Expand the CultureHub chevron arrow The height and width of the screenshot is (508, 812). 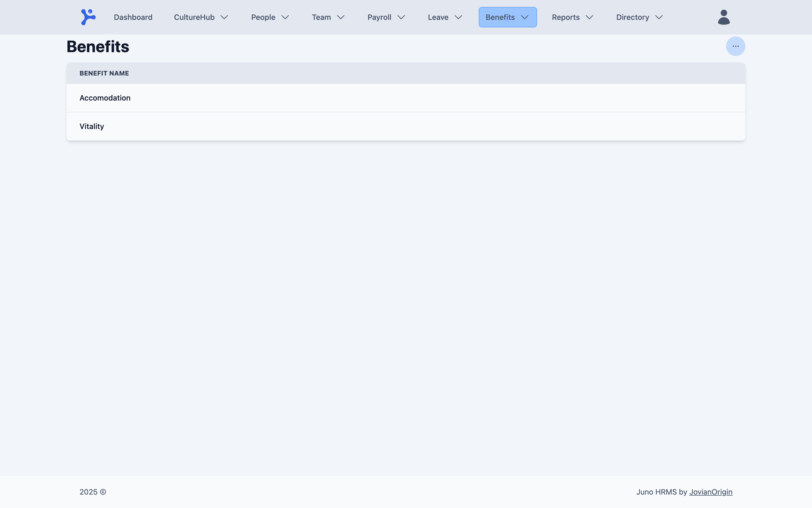tap(224, 17)
